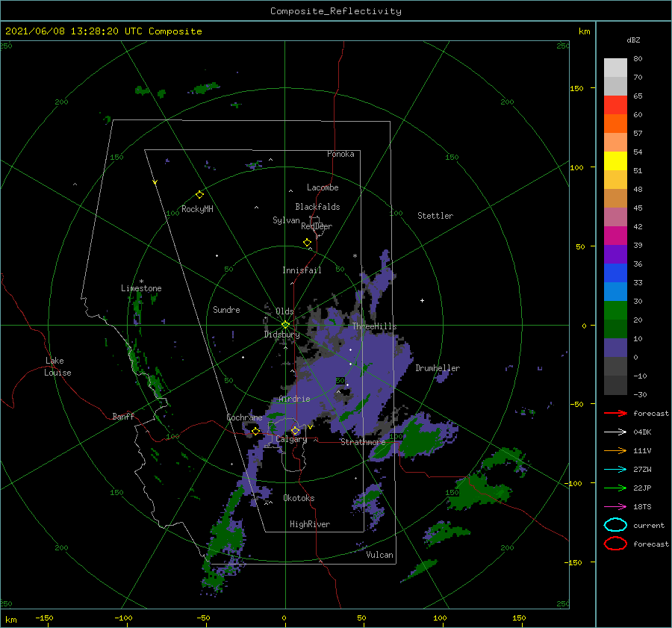The image size is (672, 628).
Task: Click the white plus marker east of ThreeHills
Action: pyautogui.click(x=422, y=300)
